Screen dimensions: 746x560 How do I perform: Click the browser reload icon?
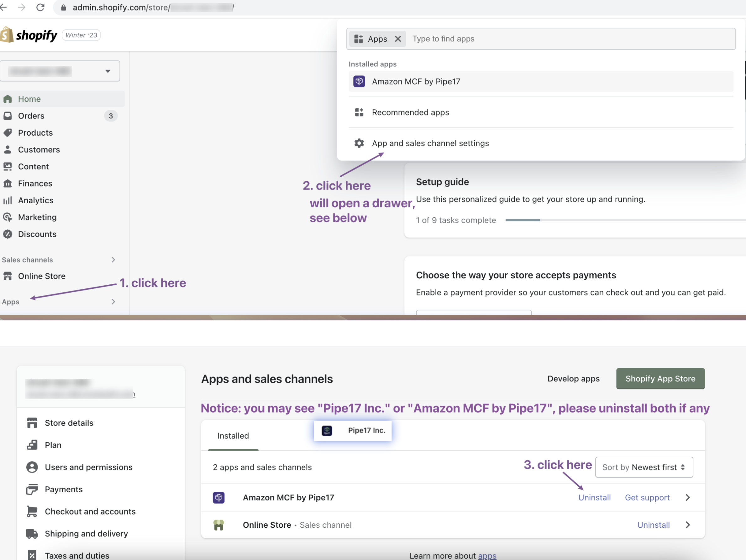40,8
